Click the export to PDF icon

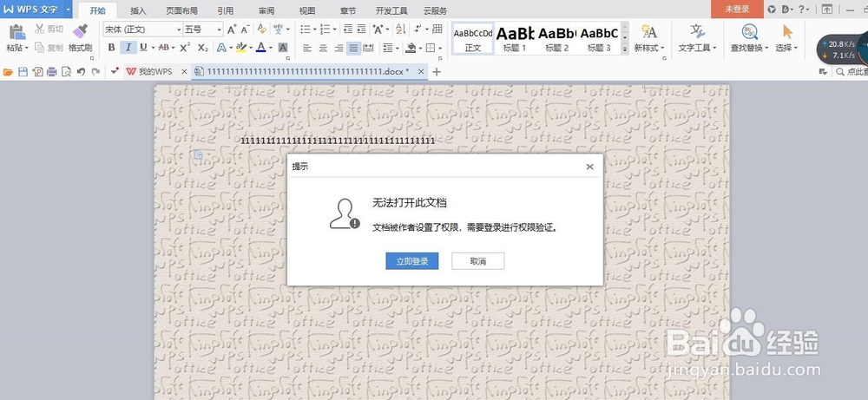(37, 71)
